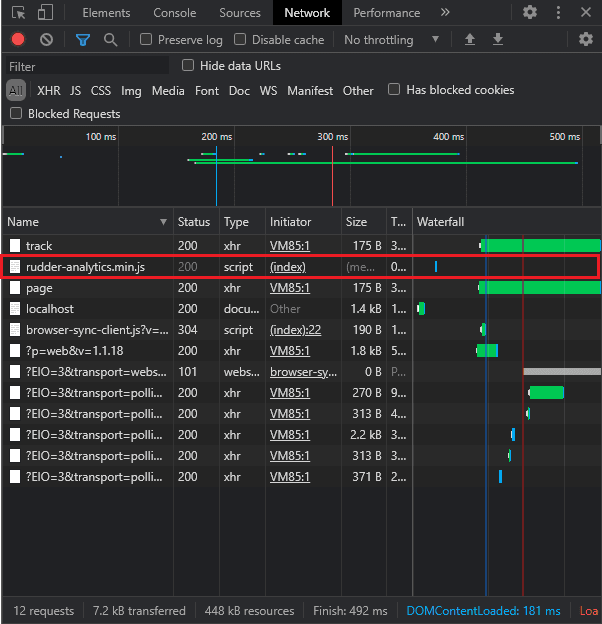Toggle the device toolbar icon
The height and width of the screenshot is (624, 602).
[46, 13]
